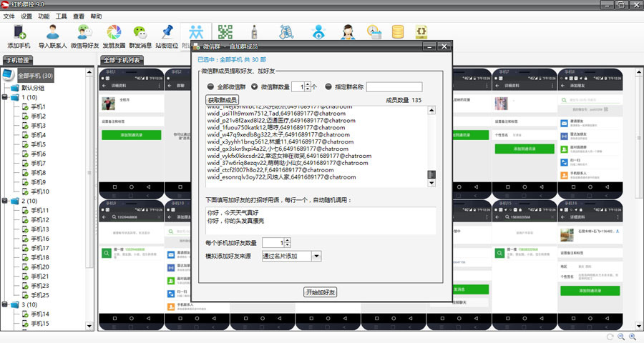Click the member list scroll-down arrow
644x343 pixels.
[431, 184]
